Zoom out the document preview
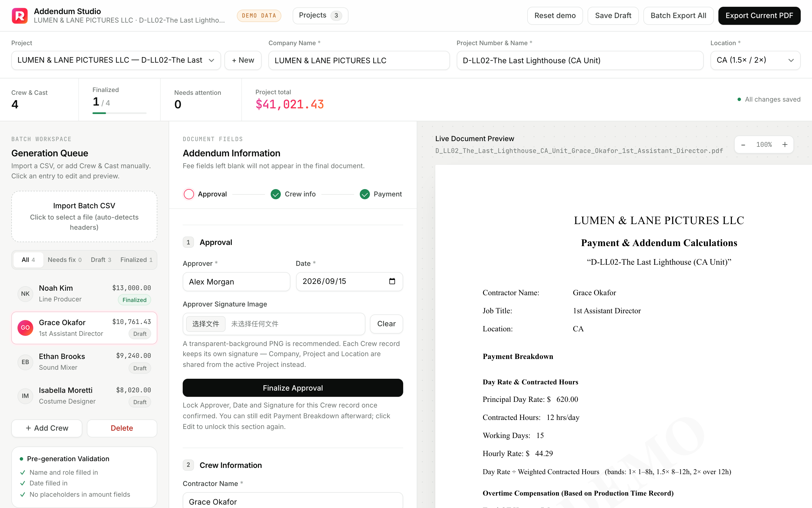This screenshot has height=508, width=812. point(743,144)
